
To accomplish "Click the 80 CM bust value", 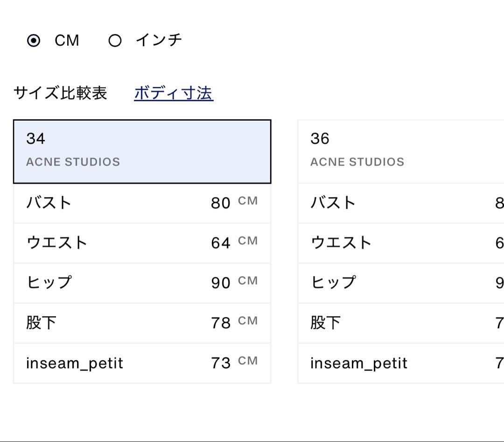I will coord(232,203).
